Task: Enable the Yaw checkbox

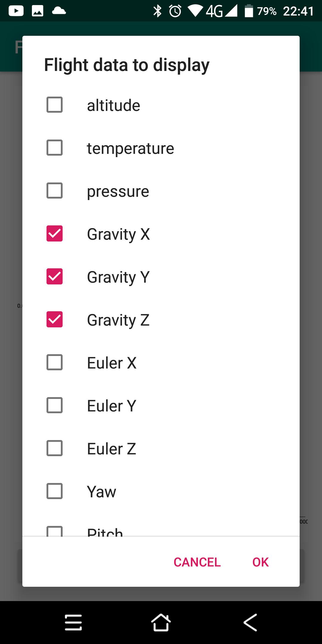Action: coord(55,491)
